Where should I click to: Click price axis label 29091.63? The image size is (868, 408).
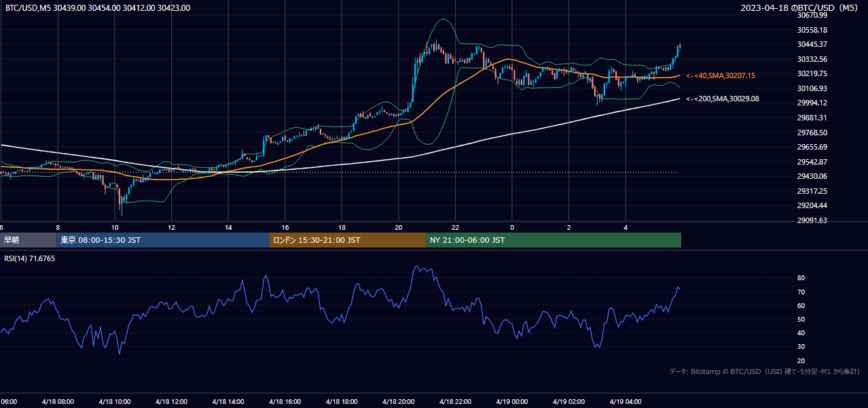[x=812, y=220]
